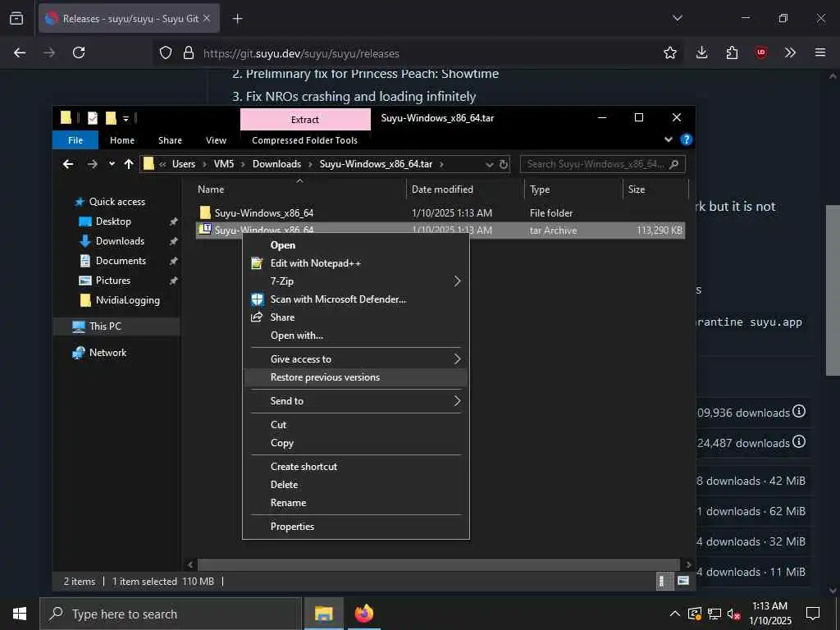The width and height of the screenshot is (840, 630).
Task: Select Compressed Folder Tools tab
Action: click(305, 140)
